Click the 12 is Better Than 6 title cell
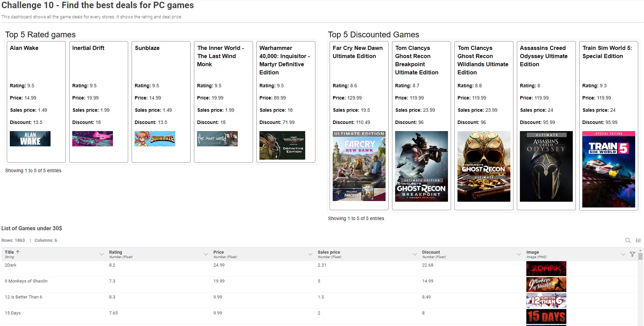The height and width of the screenshot is (326, 644). pyautogui.click(x=23, y=297)
